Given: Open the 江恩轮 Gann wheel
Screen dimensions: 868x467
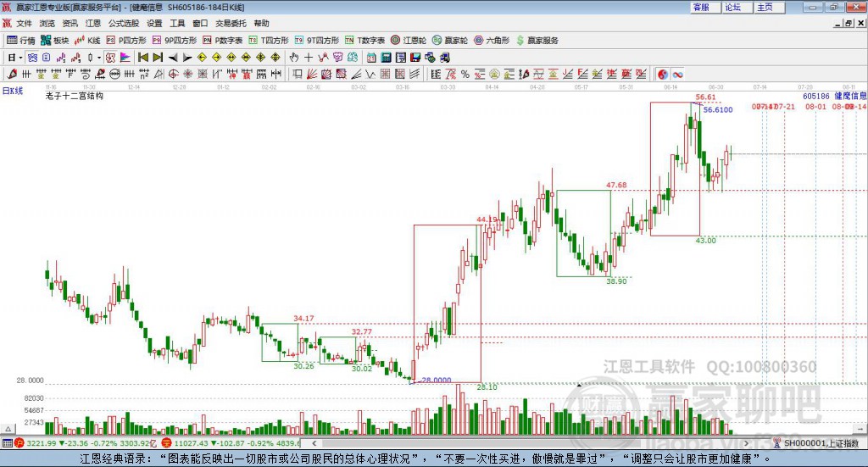Looking at the screenshot, I should click(409, 41).
